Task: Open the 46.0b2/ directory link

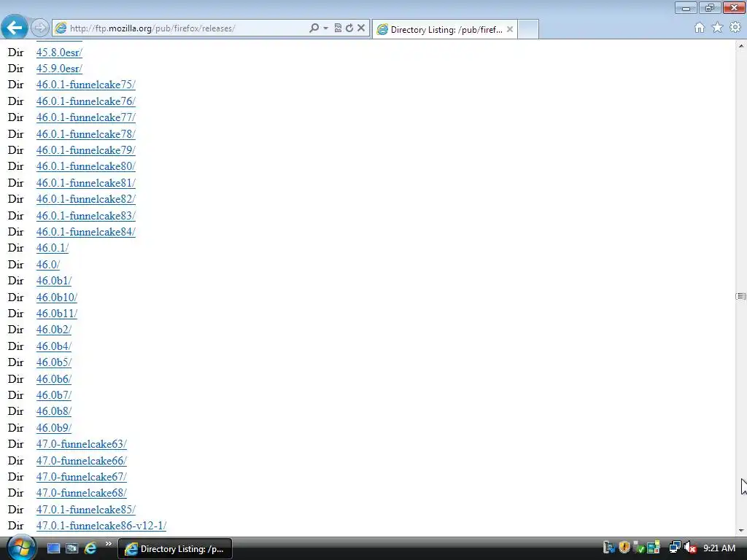Action: (x=54, y=330)
